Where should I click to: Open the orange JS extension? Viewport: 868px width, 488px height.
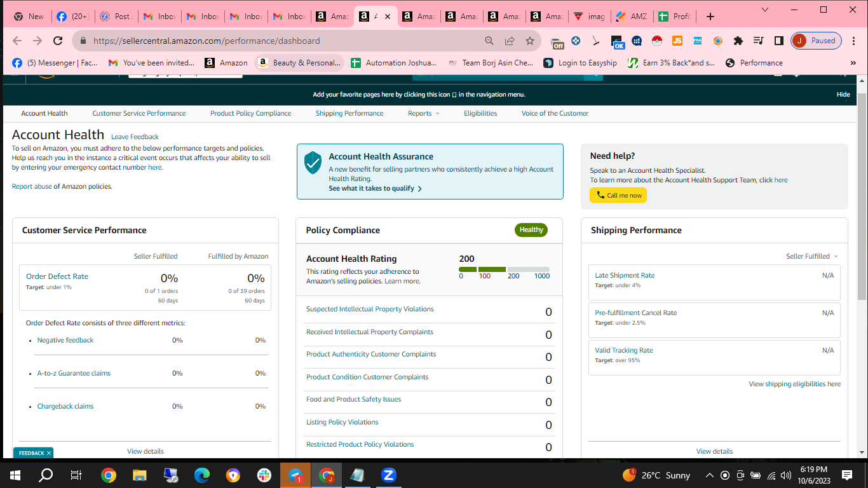click(x=677, y=41)
